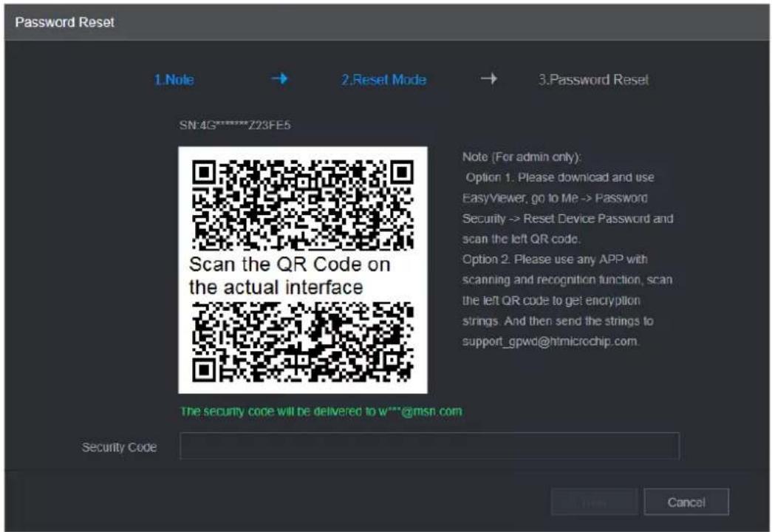Click the 'EasyViewer, go to Me -> Password' line

[x=555, y=198]
